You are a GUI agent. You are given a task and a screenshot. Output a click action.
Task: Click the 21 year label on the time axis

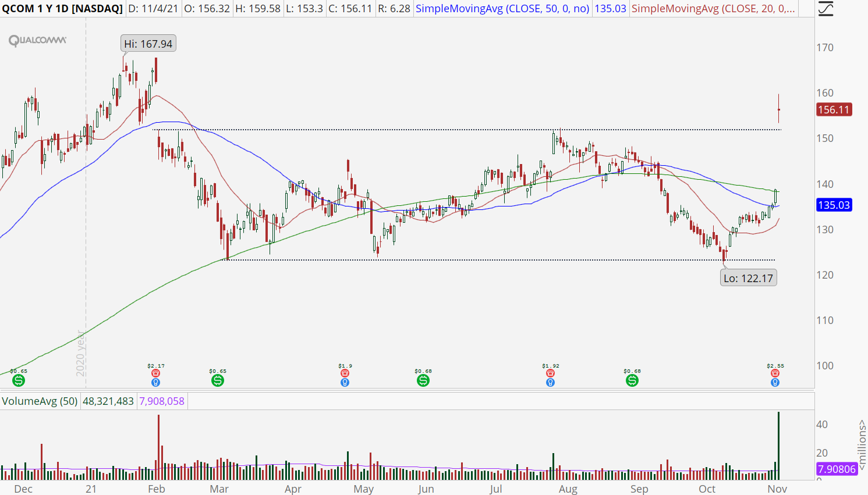click(91, 489)
